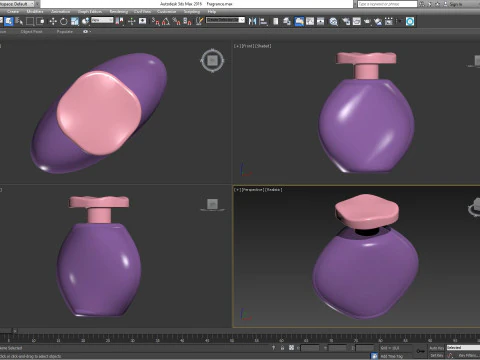
Task: Open reference coordinate system dropdown
Action: point(102,20)
